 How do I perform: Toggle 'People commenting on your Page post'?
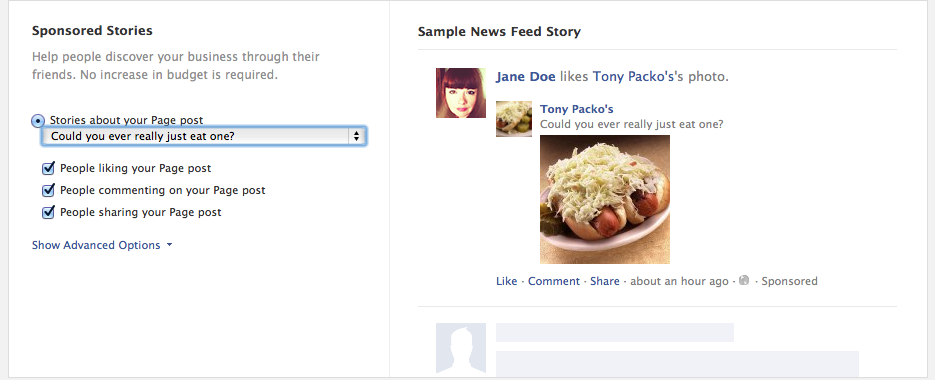click(x=48, y=190)
